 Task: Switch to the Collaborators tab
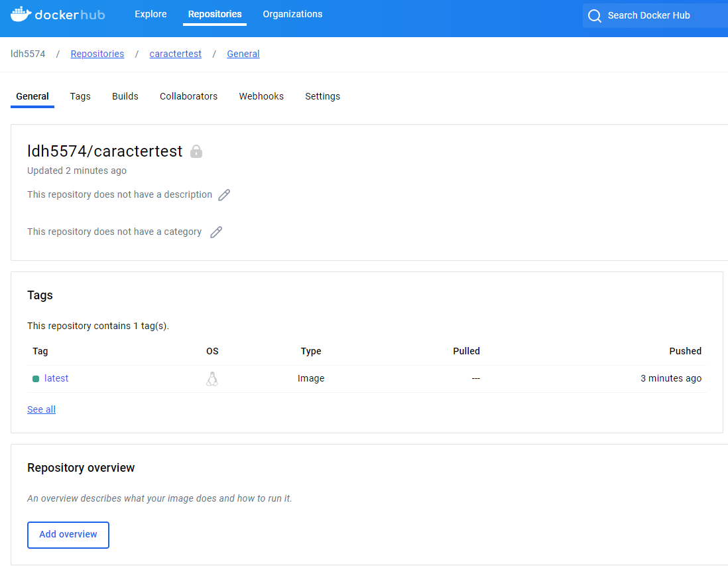pyautogui.click(x=188, y=96)
